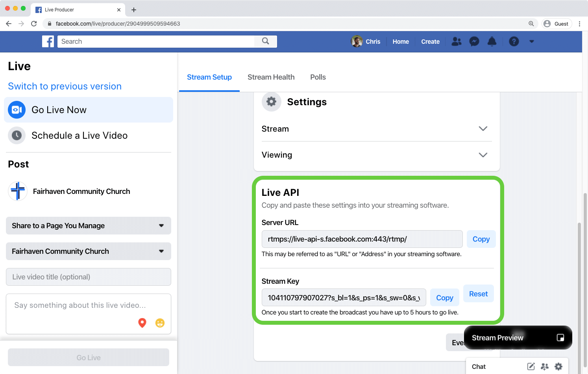Click the Live video title field
This screenshot has height=374, width=588.
pyautogui.click(x=89, y=277)
